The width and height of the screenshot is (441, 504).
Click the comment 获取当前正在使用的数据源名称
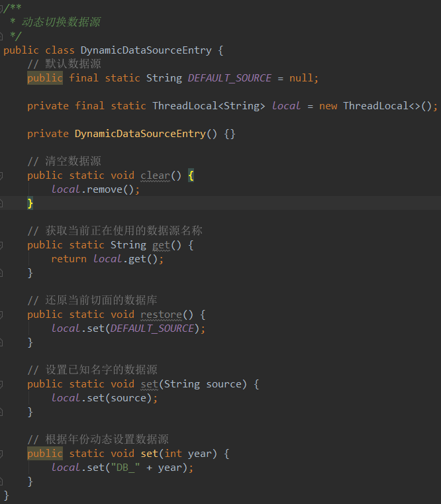(124, 230)
